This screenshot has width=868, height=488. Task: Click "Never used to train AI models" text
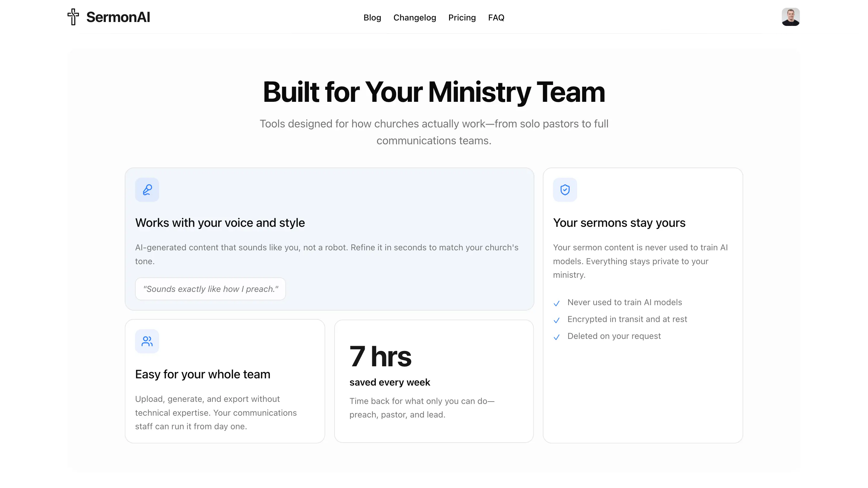624,302
